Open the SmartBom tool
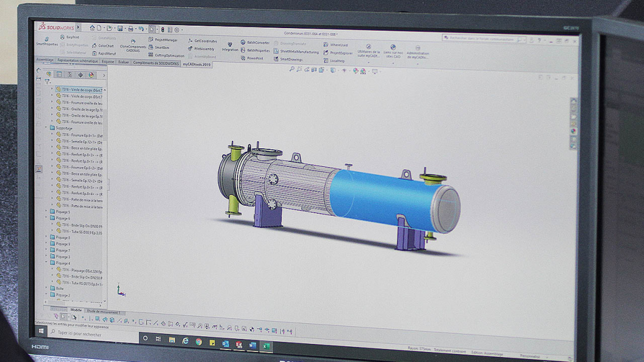Screen dimensions: 644x362 pos(159,48)
